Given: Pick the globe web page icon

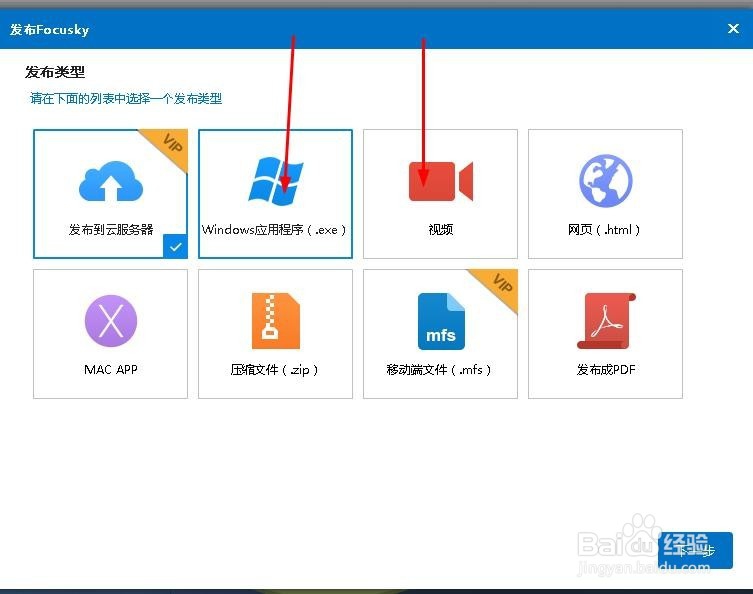Looking at the screenshot, I should [x=605, y=181].
